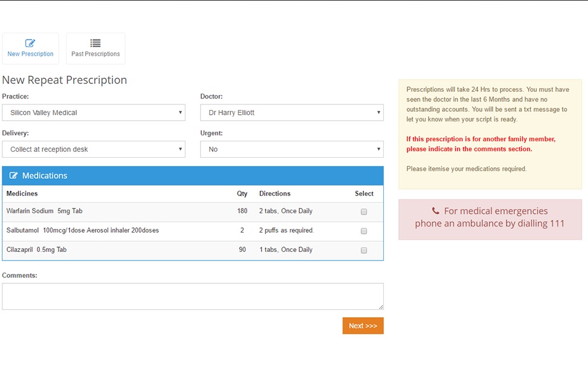Check the Cilazapril 0.5mg Tab box
588x371 pixels.
364,251
